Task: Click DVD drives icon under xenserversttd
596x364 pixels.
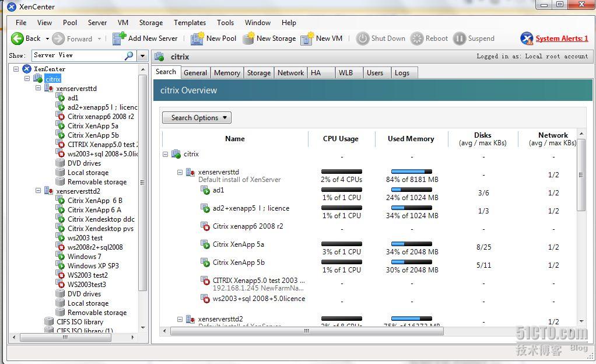Action: [60, 163]
